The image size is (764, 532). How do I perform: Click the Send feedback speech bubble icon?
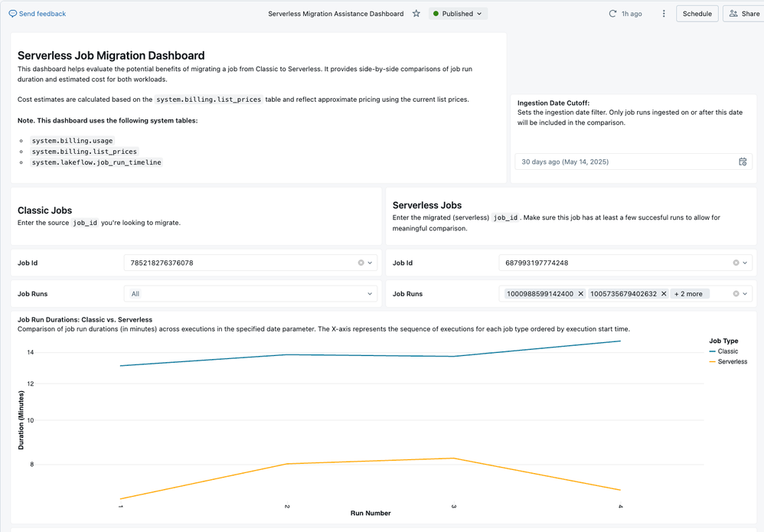13,14
